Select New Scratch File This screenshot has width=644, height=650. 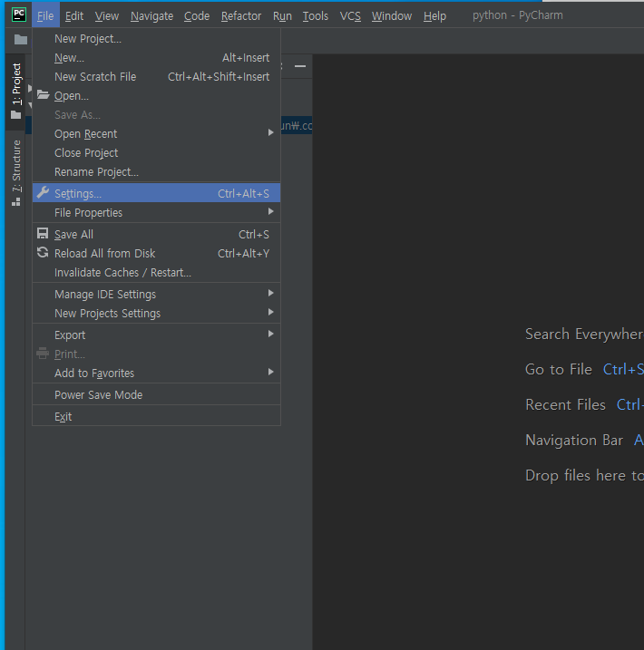(x=156, y=77)
